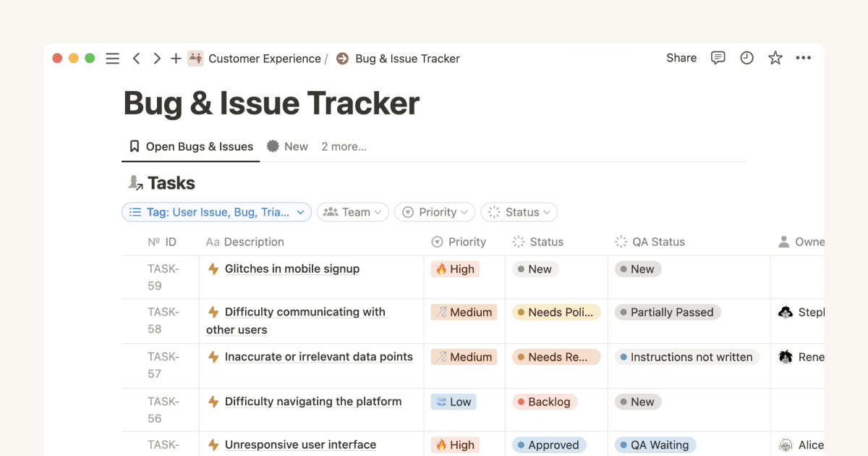View page history with the clock icon
Viewport: 868px width, 456px height.
coord(746,58)
